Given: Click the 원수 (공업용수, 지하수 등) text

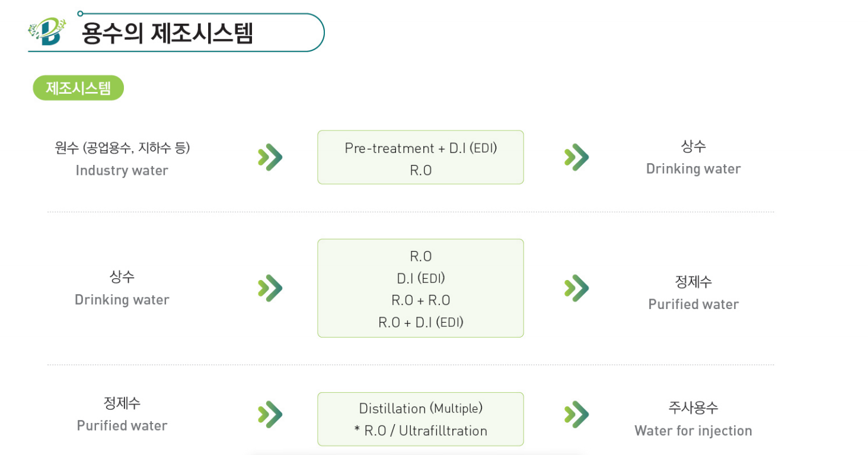Looking at the screenshot, I should 122,148.
